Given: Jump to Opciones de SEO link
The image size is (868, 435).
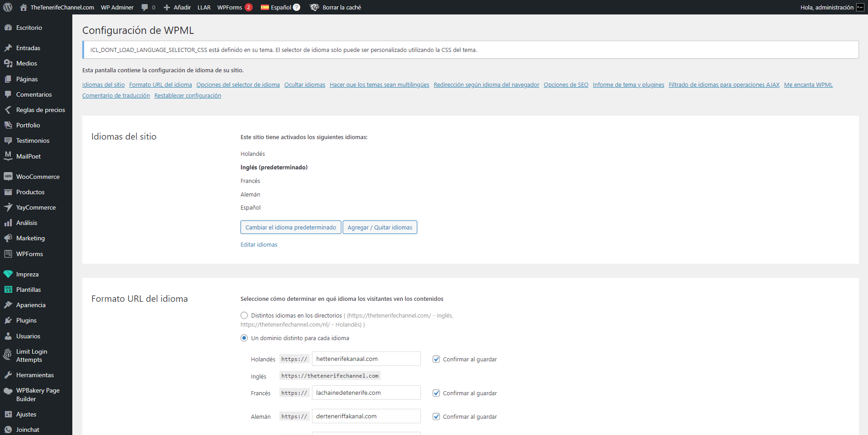Looking at the screenshot, I should point(566,84).
